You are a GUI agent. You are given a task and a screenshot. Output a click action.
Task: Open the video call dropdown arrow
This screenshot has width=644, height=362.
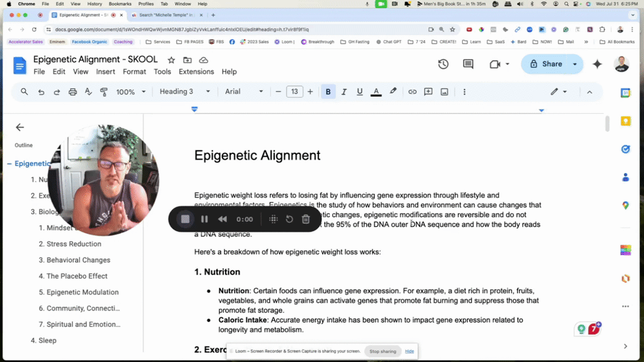pos(508,64)
